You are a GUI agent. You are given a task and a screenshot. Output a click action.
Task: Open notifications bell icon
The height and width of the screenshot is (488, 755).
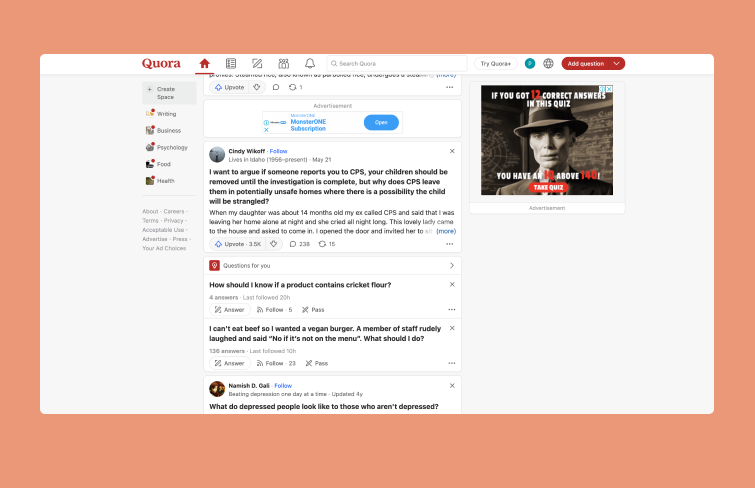[310, 64]
